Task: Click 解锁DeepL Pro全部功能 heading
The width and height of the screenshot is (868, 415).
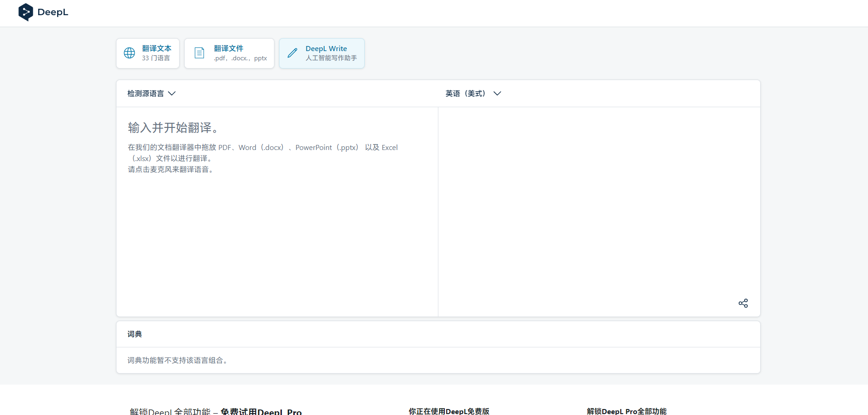Action: click(x=627, y=411)
